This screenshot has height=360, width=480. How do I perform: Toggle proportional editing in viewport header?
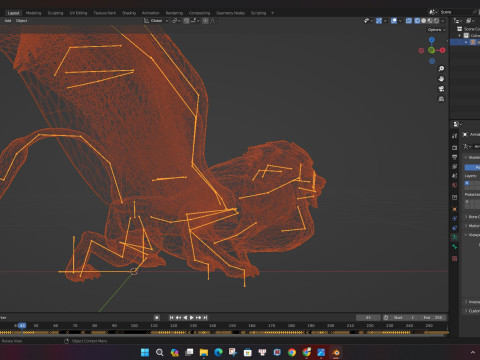[x=205, y=21]
